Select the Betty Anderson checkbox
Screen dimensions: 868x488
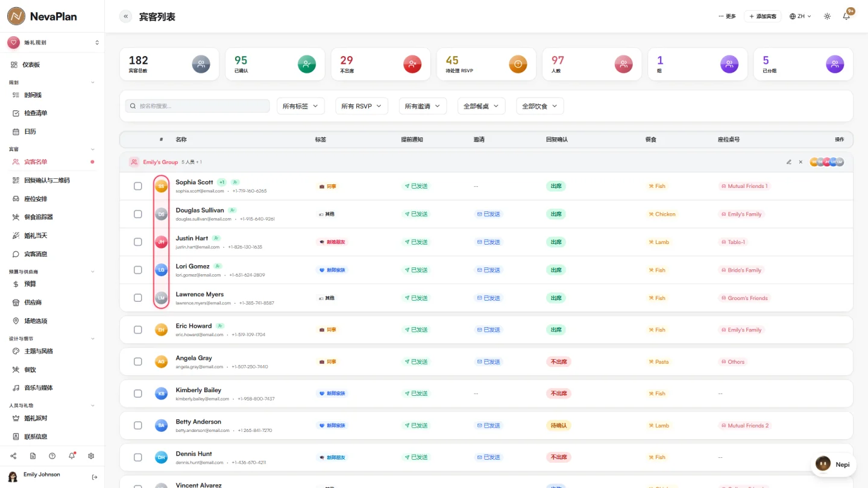(138, 425)
